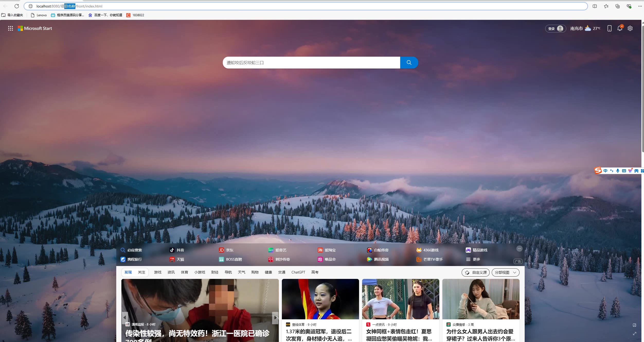
Task: Go to next slide in news carousel
Action: pyautogui.click(x=275, y=318)
